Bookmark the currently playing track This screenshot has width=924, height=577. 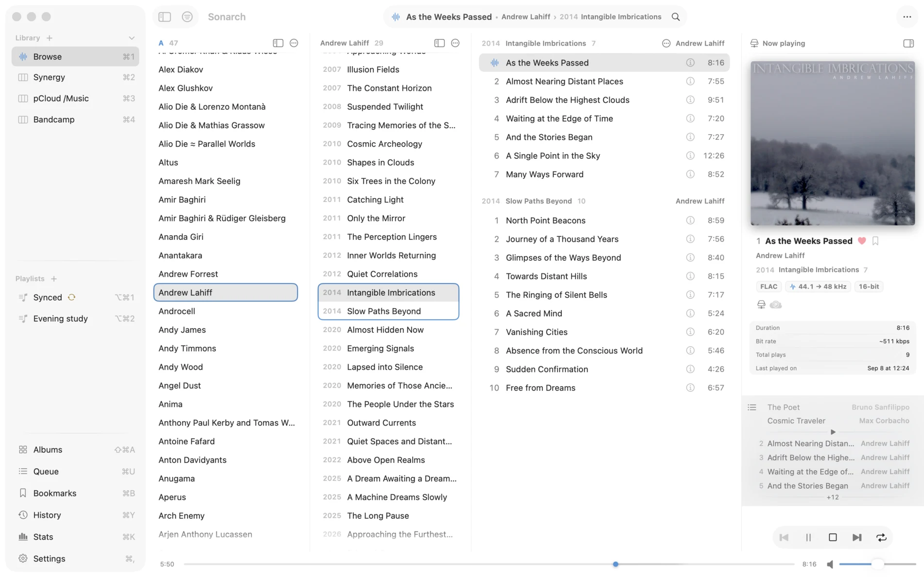click(x=875, y=240)
